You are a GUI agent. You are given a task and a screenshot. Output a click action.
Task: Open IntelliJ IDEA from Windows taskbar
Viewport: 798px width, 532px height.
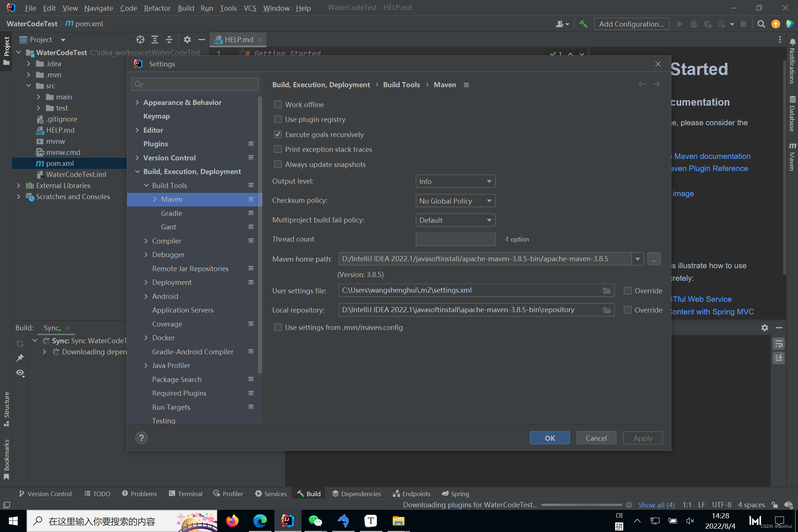click(x=287, y=521)
